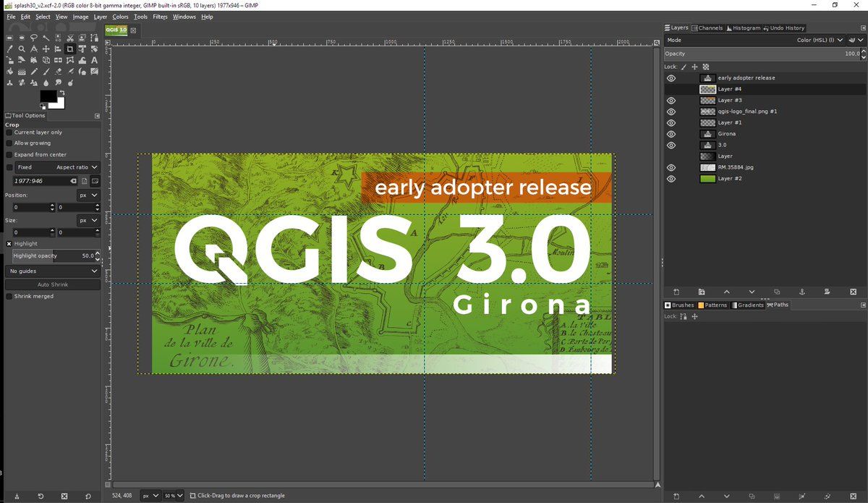Enable 'Allow growing' checkbox
The image size is (868, 503).
click(x=9, y=143)
